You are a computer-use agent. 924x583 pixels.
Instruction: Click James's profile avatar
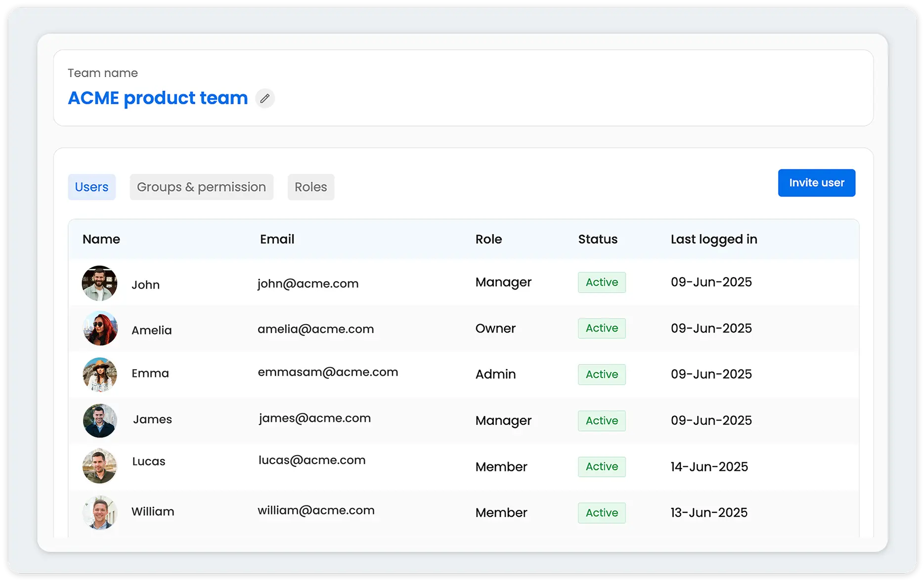tap(100, 420)
